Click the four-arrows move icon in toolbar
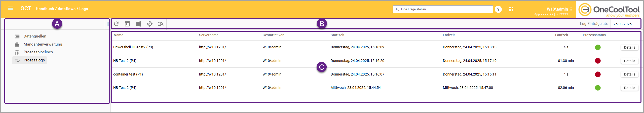Image resolution: width=644 pixels, height=113 pixels. pos(150,24)
